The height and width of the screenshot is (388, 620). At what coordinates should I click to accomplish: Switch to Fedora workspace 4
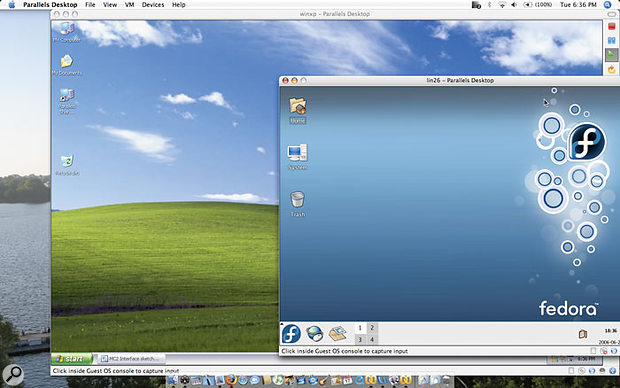point(372,339)
